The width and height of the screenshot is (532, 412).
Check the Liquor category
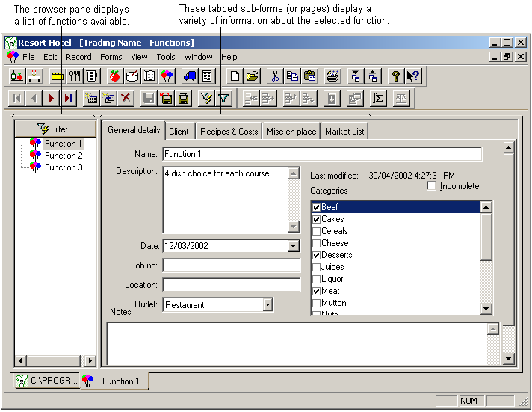coord(316,279)
